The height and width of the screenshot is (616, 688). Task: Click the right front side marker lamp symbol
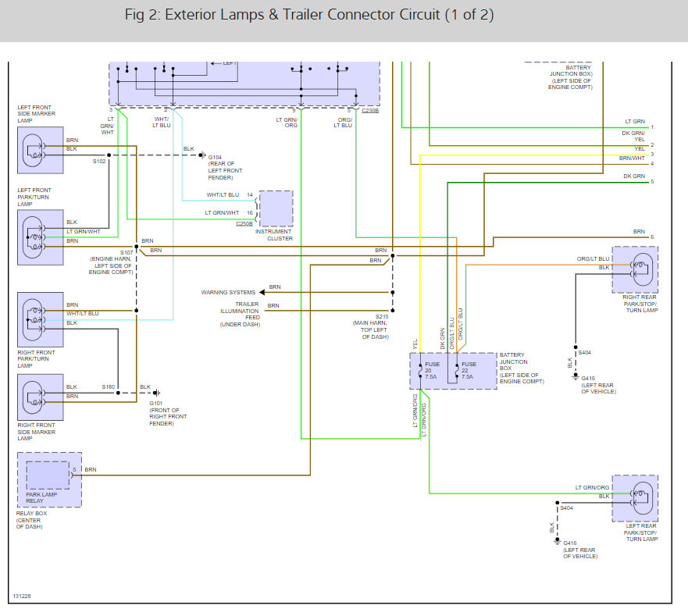click(41, 397)
